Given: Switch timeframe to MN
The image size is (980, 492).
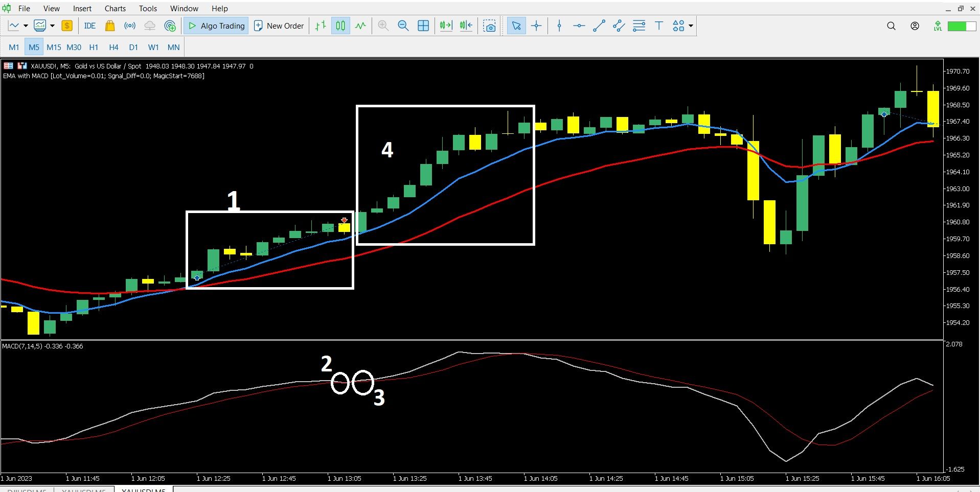Looking at the screenshot, I should (x=174, y=47).
